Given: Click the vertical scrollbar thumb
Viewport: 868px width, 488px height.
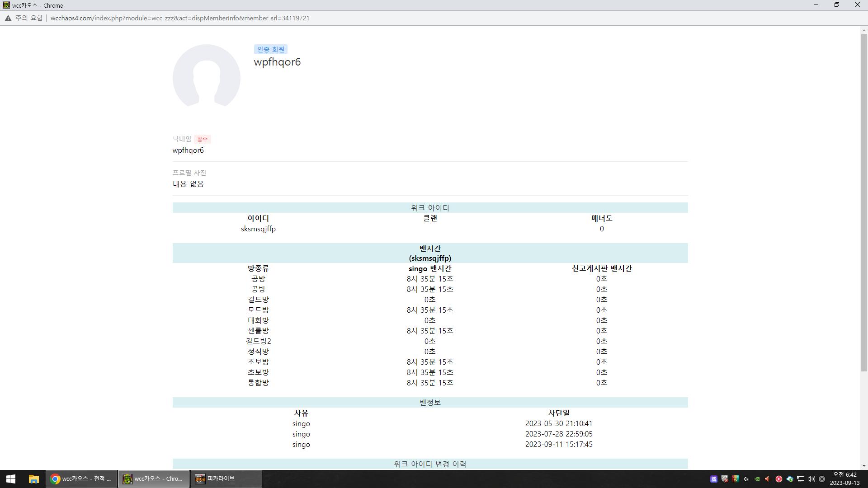Looking at the screenshot, I should point(864,202).
